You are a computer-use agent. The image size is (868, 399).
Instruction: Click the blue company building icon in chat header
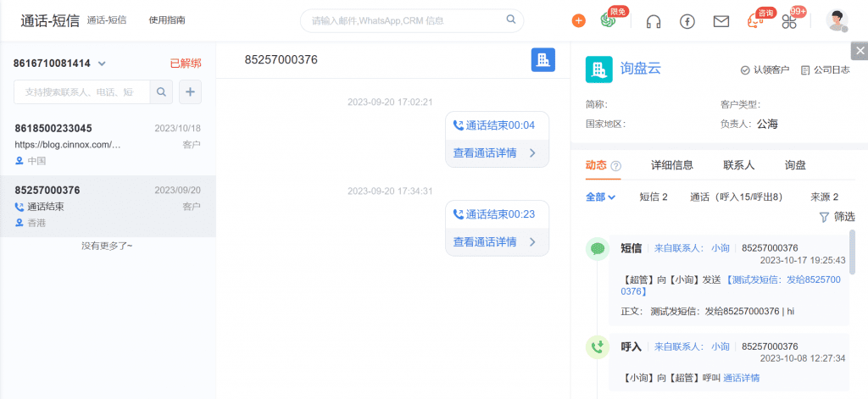542,59
